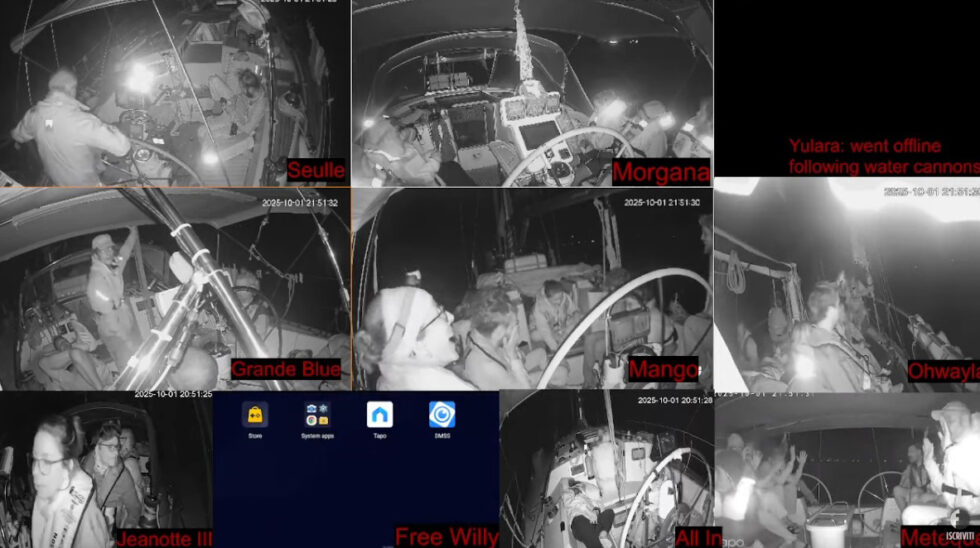The width and height of the screenshot is (980, 548).
Task: Click the timestamp on Mango feed
Action: (x=662, y=203)
